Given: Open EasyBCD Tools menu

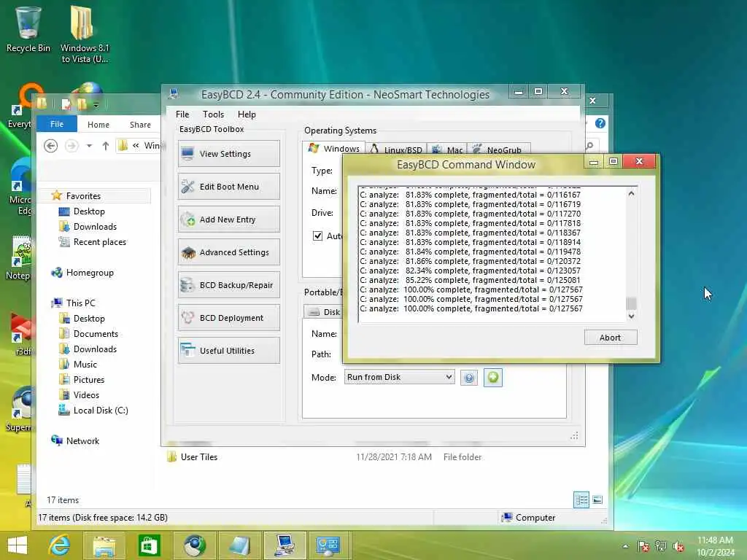Looking at the screenshot, I should point(213,114).
